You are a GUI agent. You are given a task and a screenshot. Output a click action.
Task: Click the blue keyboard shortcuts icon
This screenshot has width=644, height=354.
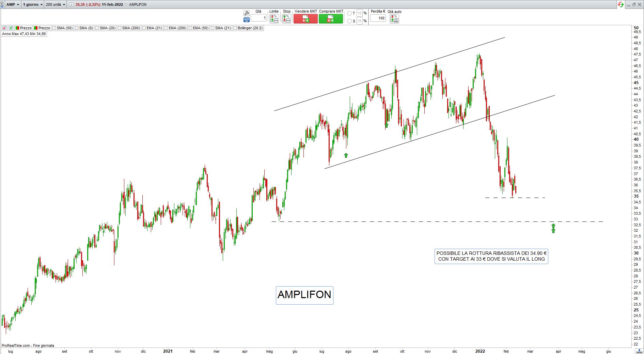(246, 20)
